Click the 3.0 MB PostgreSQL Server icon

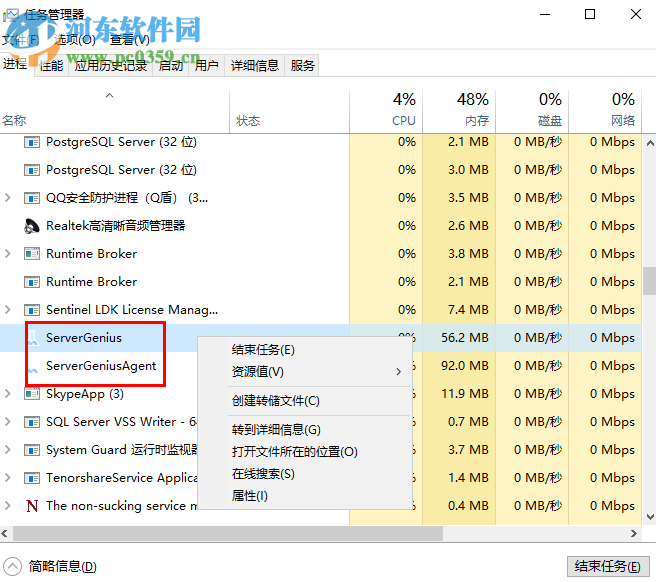tap(32, 170)
